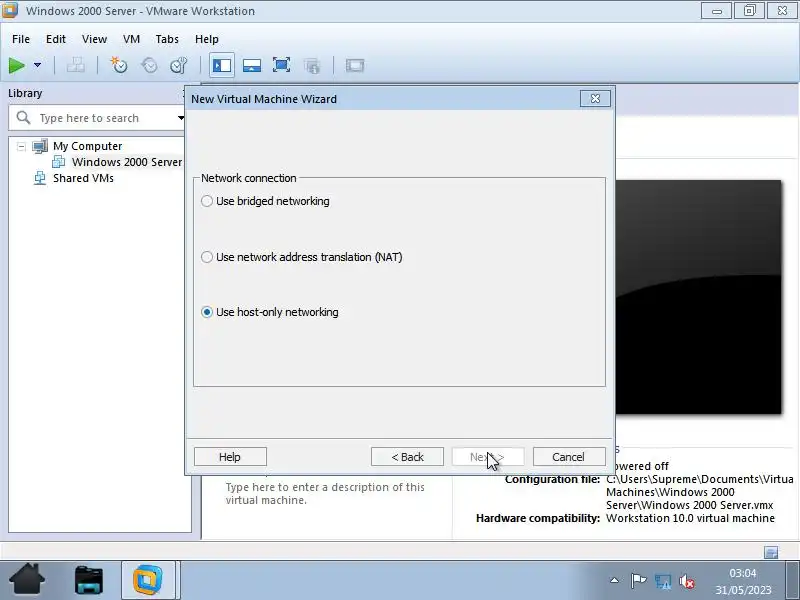The image size is (800, 600).
Task: Select Shared VMs in library tree
Action: (83, 178)
